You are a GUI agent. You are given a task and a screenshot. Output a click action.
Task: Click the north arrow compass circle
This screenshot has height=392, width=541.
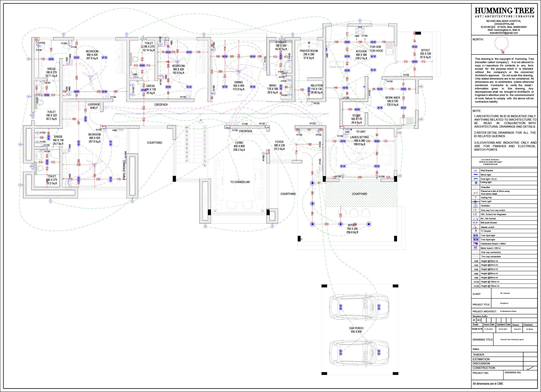[x=501, y=43]
